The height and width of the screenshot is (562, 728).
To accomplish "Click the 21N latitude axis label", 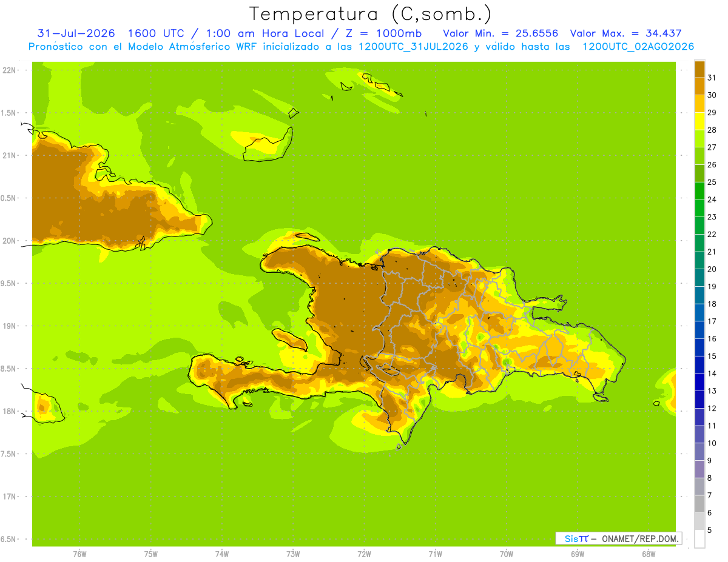I will pyautogui.click(x=9, y=155).
